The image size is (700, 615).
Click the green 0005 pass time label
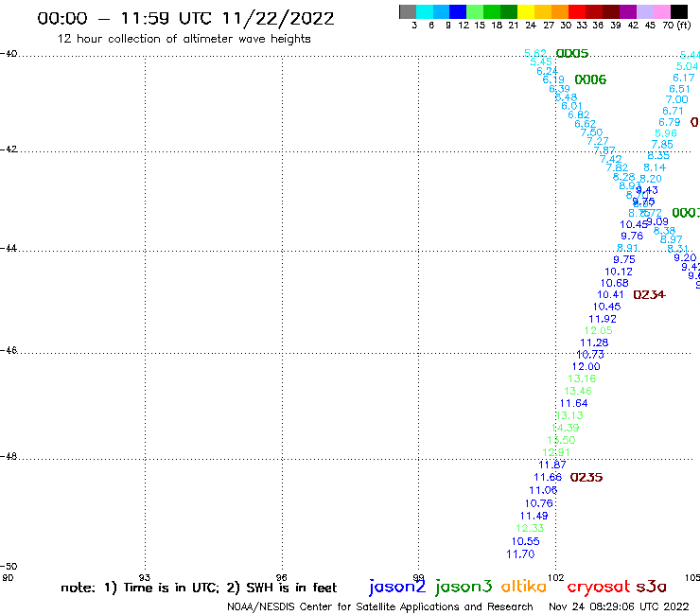[x=572, y=54]
